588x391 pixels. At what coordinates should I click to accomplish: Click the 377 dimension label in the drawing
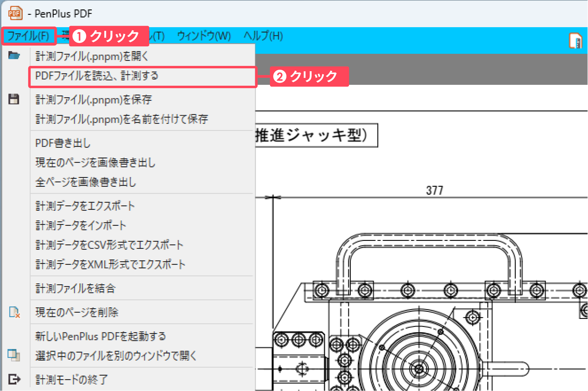point(434,190)
